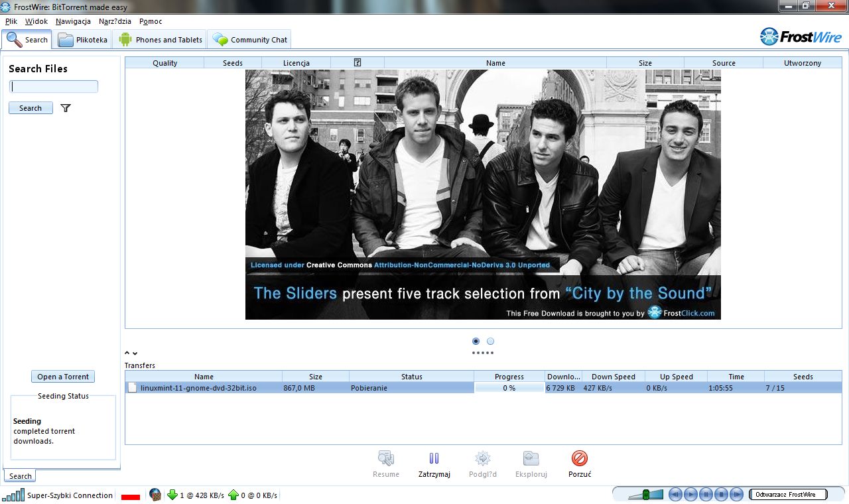Adjust the media player volume slider
849x504 pixels.
tap(646, 495)
